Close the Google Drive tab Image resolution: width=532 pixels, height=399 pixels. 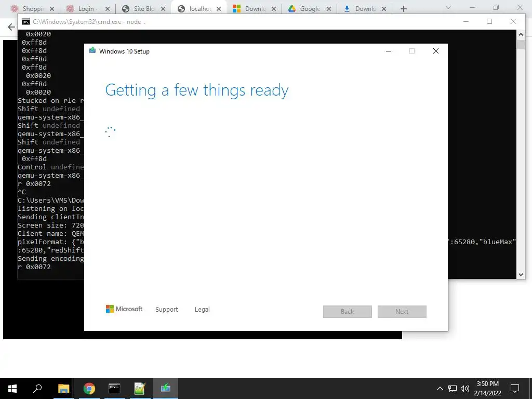329,9
